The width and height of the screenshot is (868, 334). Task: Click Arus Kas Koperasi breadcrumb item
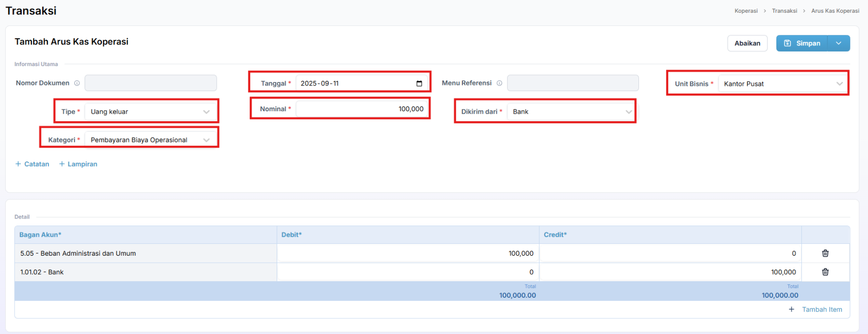pyautogui.click(x=835, y=11)
